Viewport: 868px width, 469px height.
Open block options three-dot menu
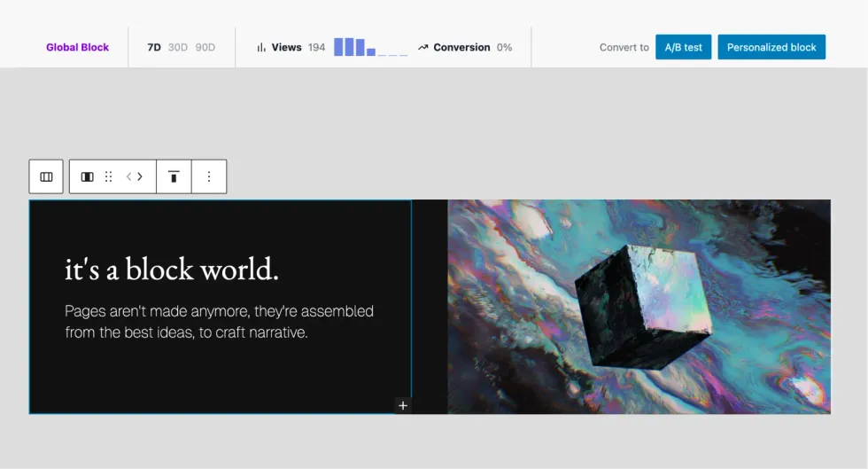tap(209, 176)
